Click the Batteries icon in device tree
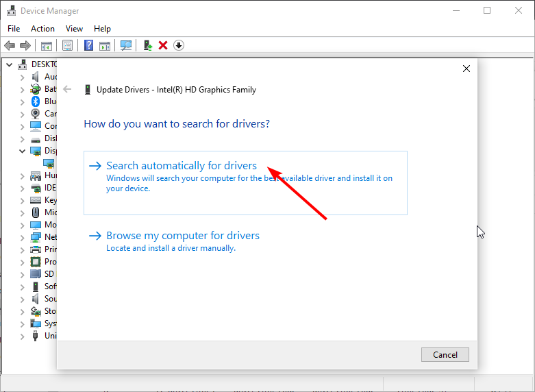The width and height of the screenshot is (535, 392). point(36,89)
